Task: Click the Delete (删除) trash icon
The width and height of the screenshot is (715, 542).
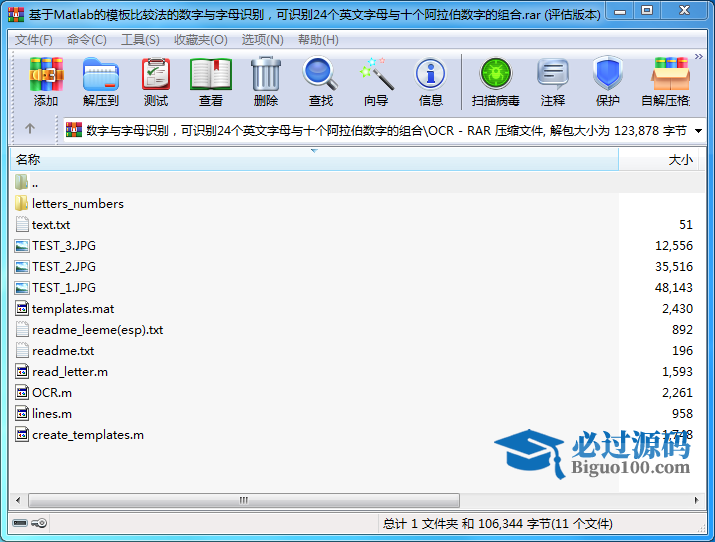Action: click(x=266, y=81)
